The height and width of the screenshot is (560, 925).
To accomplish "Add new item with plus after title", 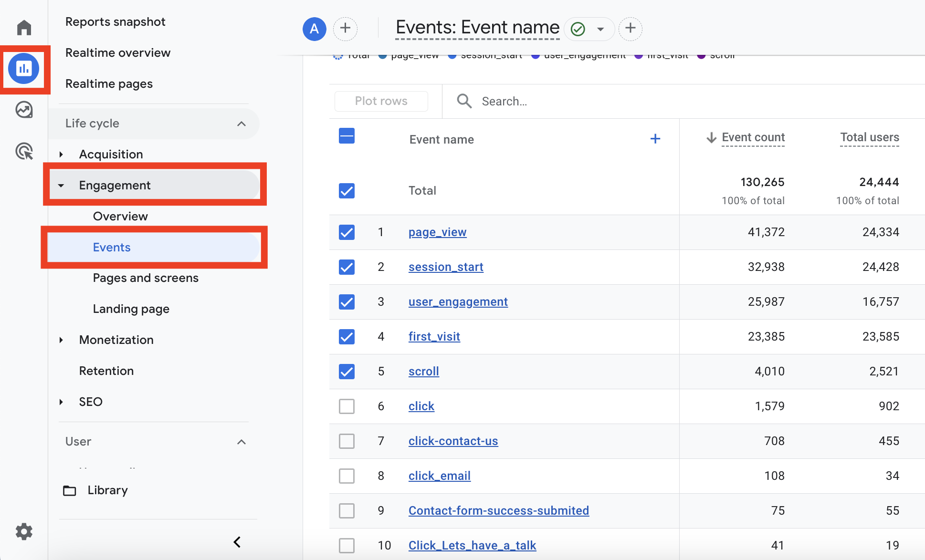I will point(630,28).
